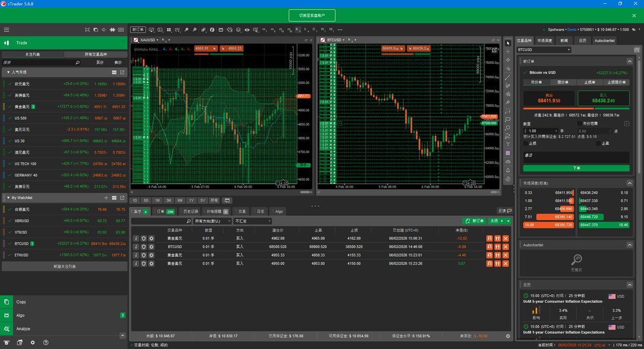Open help question mark icon bottom-left
Viewport: 644px width, 349px height.
tap(46, 342)
